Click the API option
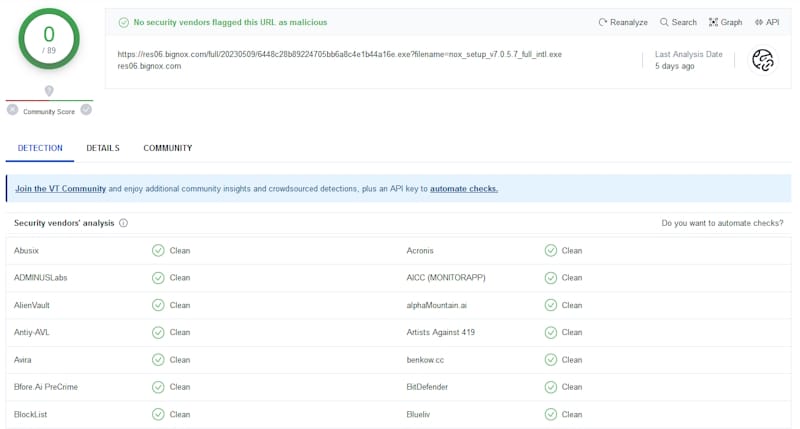The image size is (800, 429). 767,22
